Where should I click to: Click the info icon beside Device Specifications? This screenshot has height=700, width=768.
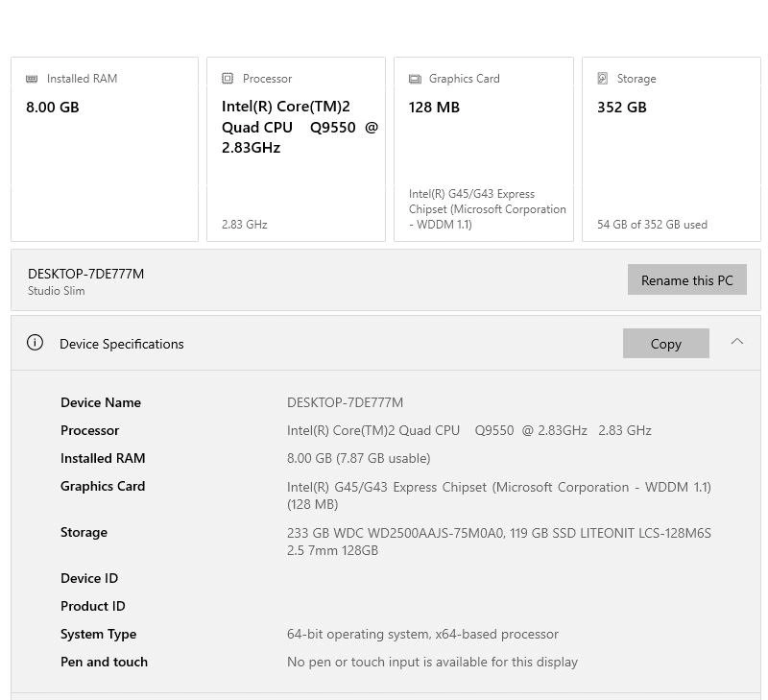pos(36,343)
